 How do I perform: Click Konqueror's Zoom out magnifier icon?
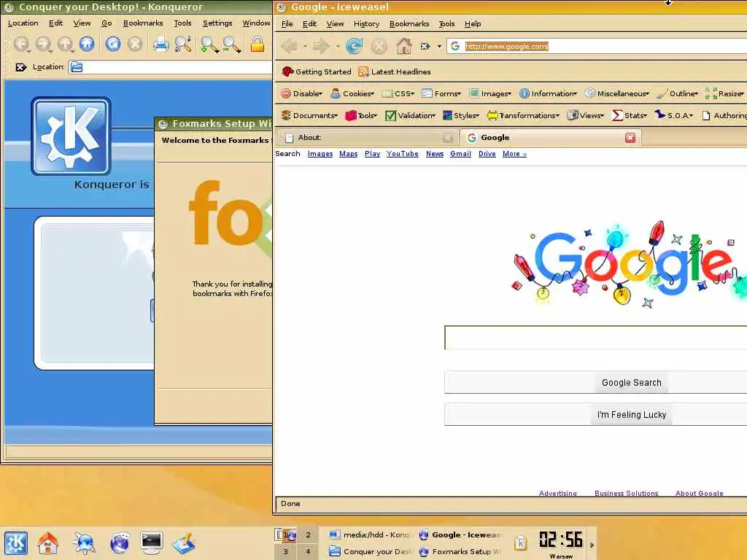(x=231, y=44)
